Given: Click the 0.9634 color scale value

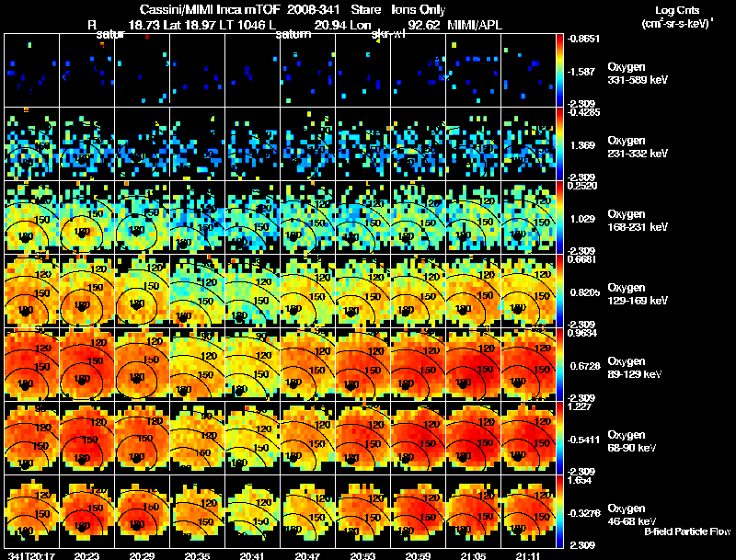Looking at the screenshot, I should coord(582,333).
